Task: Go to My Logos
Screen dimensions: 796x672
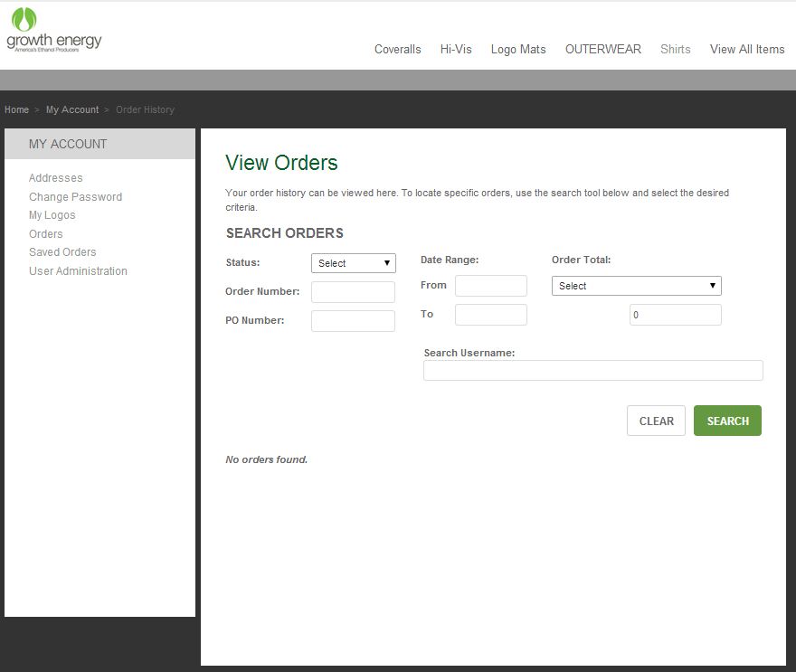Action: (x=52, y=215)
